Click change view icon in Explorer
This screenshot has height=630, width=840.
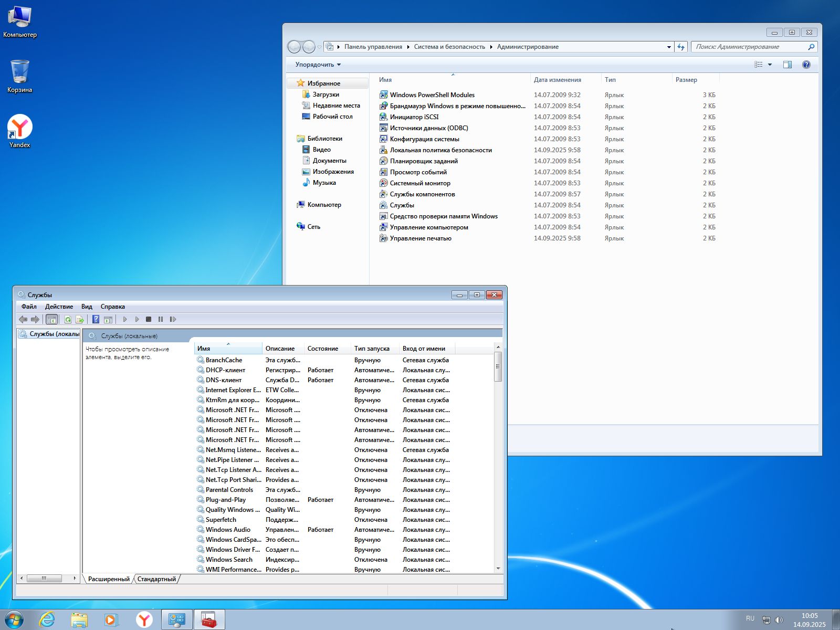coord(759,65)
